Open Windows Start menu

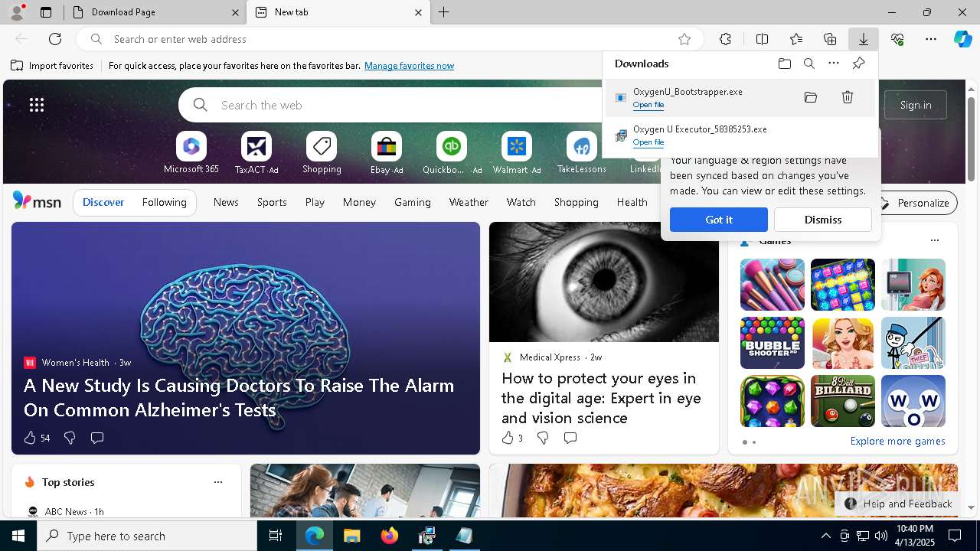pyautogui.click(x=18, y=536)
